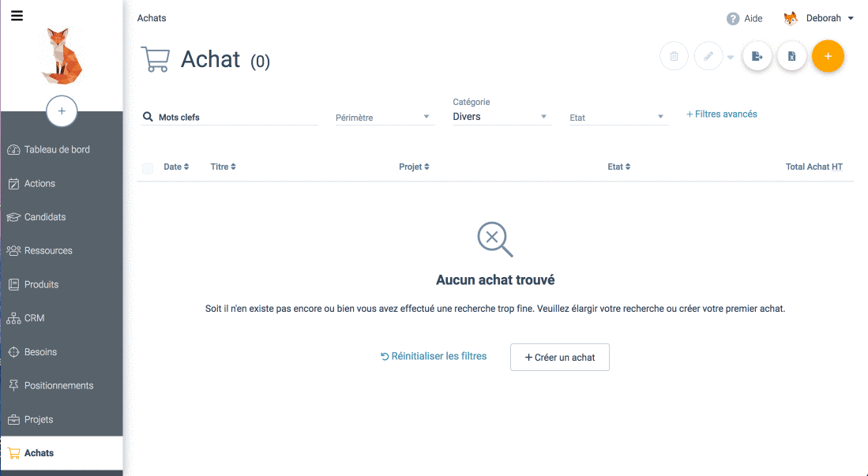Show Filtres avancés options

[722, 114]
